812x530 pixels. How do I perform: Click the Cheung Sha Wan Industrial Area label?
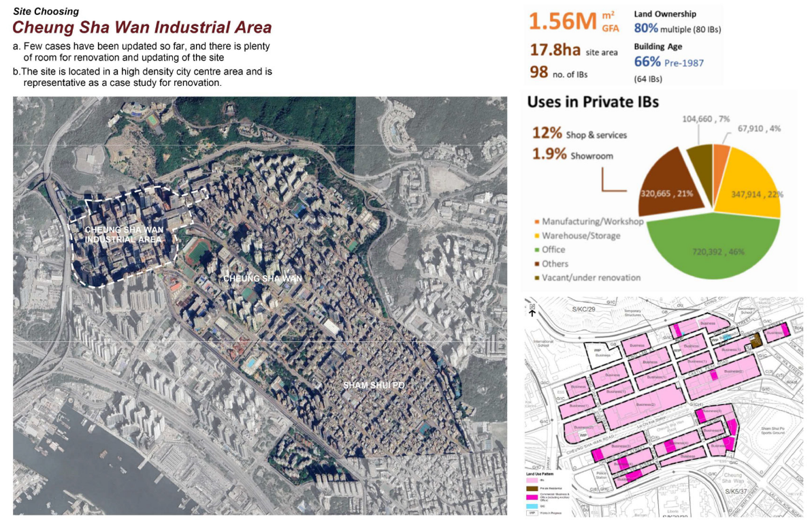coord(124,234)
